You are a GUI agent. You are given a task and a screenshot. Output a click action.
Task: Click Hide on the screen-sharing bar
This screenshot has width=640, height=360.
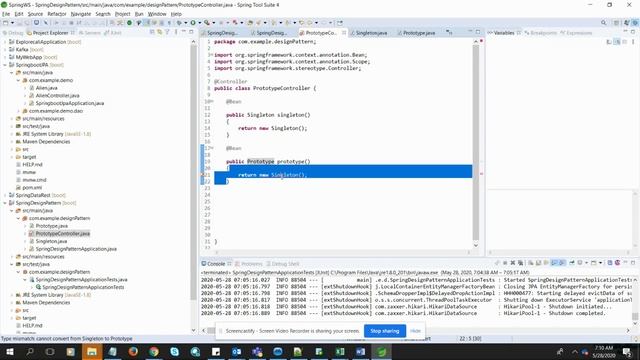point(415,331)
